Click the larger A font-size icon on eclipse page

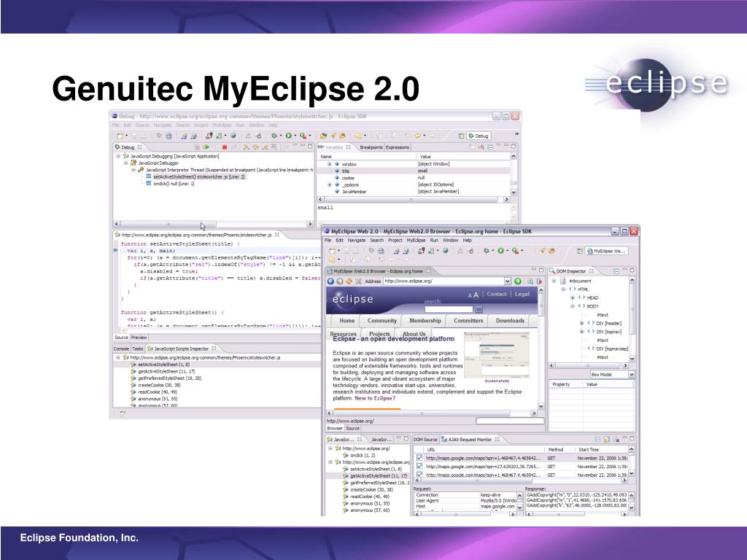(x=476, y=295)
